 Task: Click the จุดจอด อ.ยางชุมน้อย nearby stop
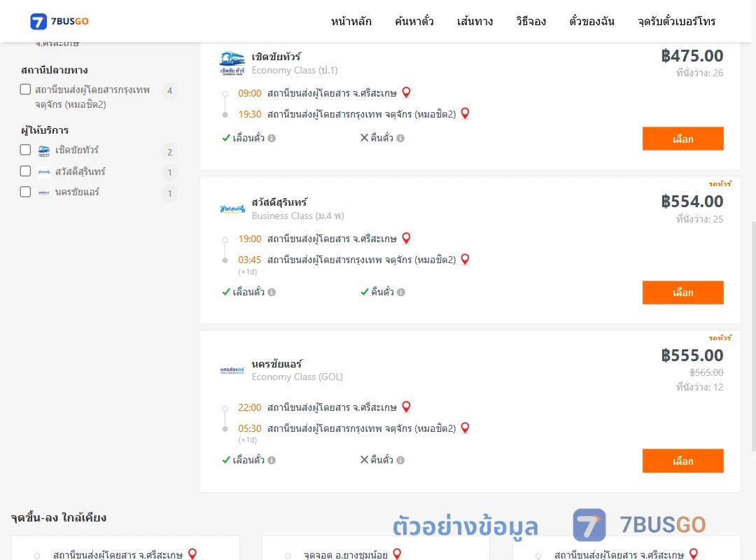coord(346,554)
